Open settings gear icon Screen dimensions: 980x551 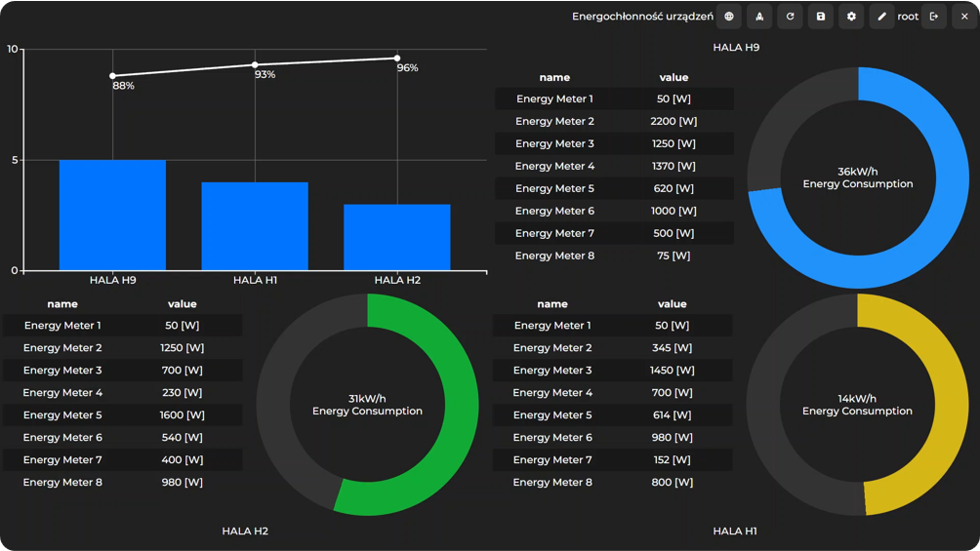coord(851,17)
